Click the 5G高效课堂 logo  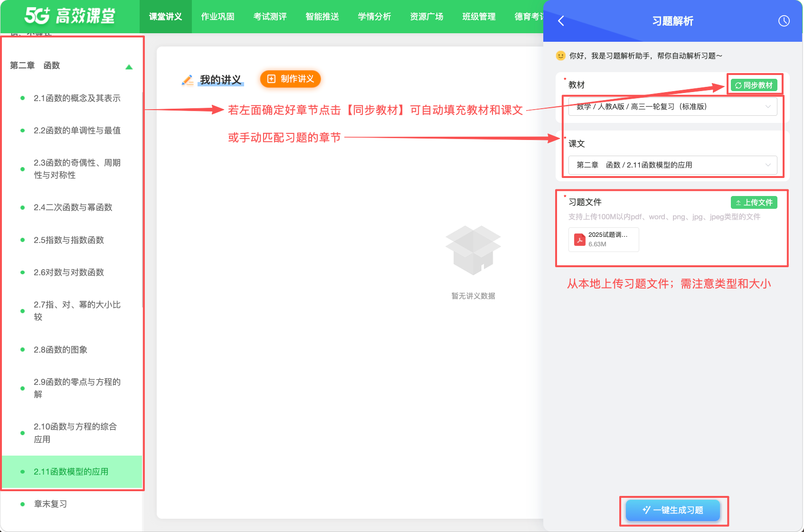(70, 16)
